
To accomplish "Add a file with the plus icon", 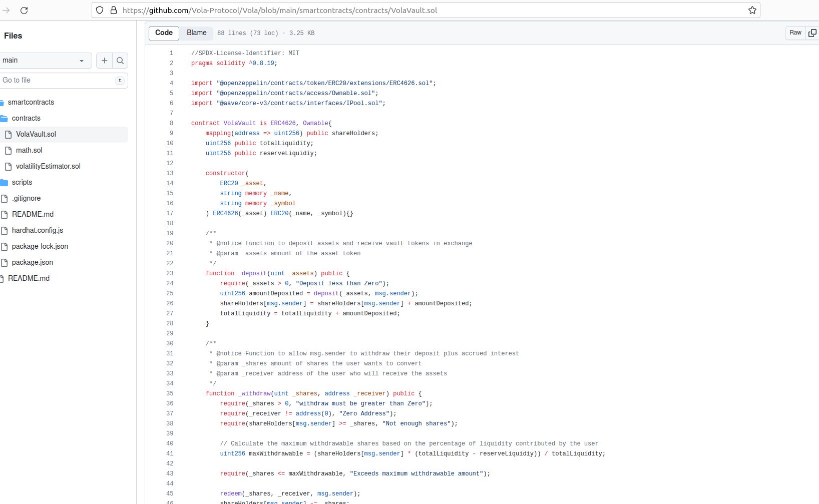I will point(104,61).
